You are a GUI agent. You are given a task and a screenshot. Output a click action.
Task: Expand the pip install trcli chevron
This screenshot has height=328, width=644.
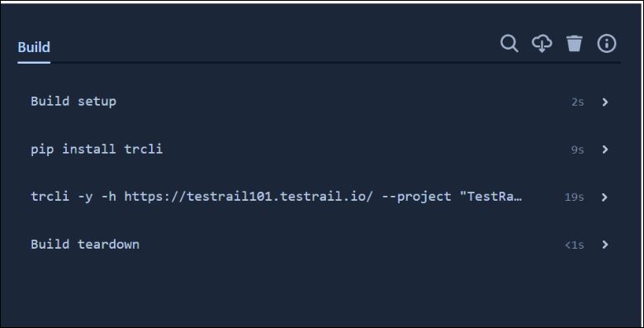point(604,150)
